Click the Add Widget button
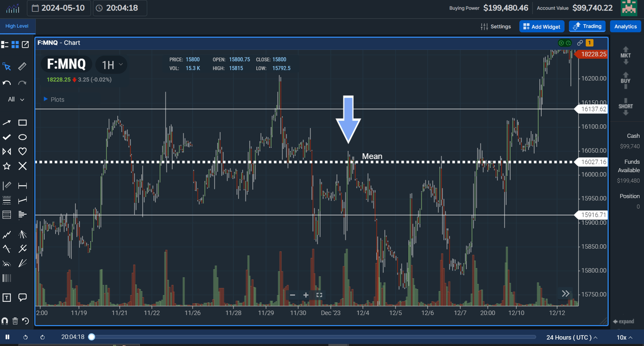The height and width of the screenshot is (346, 644). coord(542,27)
